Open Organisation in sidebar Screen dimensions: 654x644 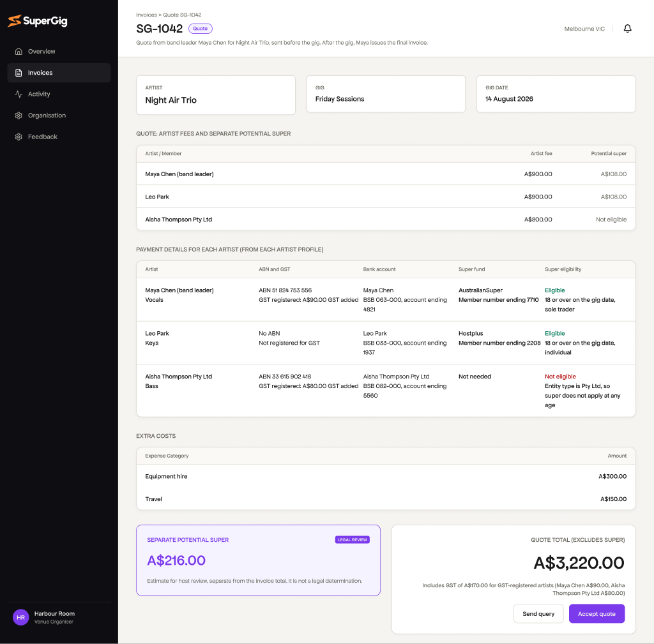coord(59,116)
